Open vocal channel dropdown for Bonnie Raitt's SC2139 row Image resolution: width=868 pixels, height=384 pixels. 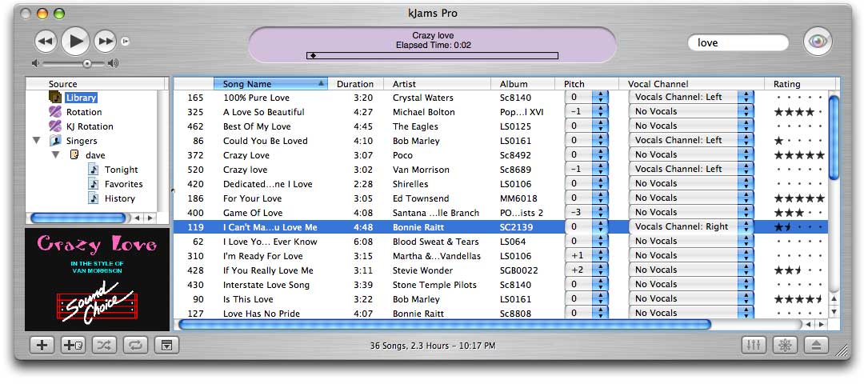pos(691,227)
